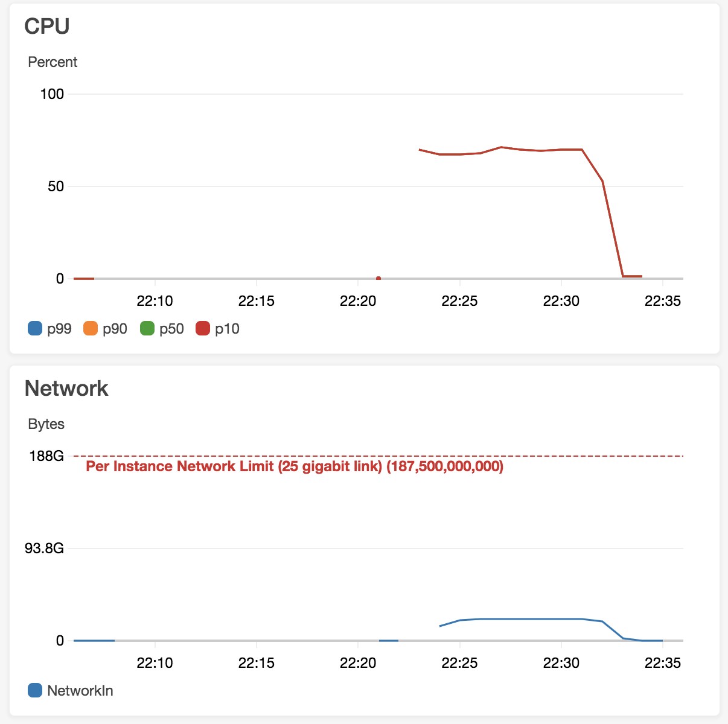The height and width of the screenshot is (724, 728).
Task: Click the red dot near 22:21 on CPU chart
Action: pyautogui.click(x=378, y=278)
